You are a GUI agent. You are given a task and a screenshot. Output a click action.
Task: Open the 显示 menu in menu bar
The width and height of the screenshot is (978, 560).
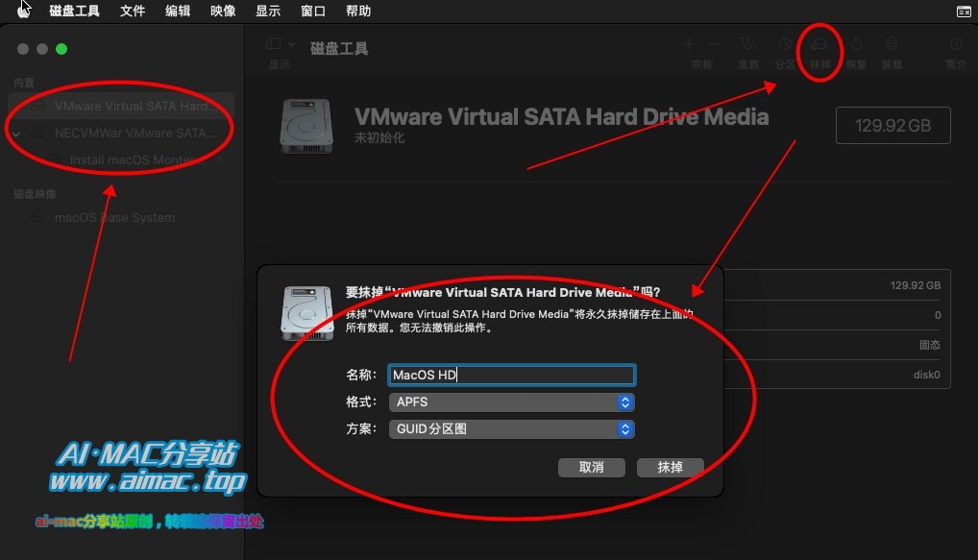tap(268, 11)
